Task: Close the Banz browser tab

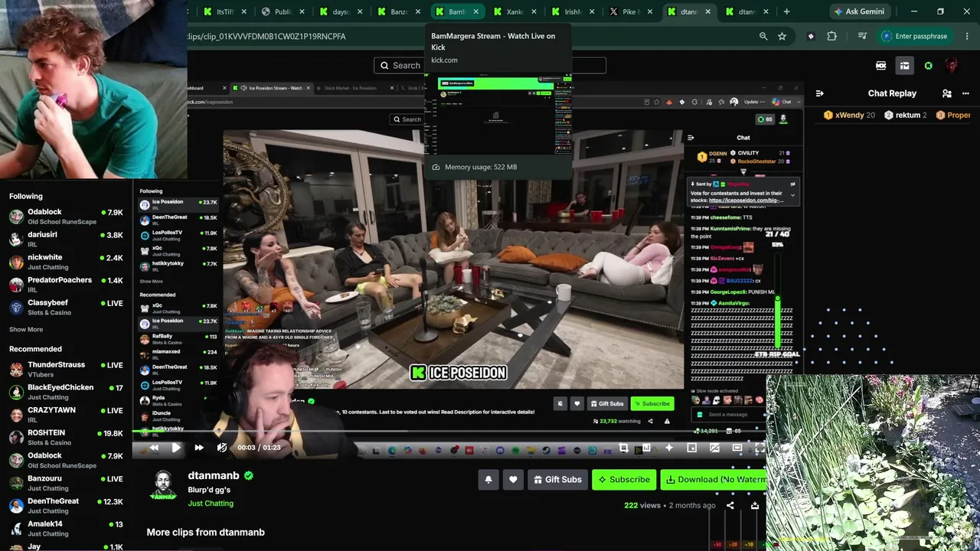Action: click(x=418, y=11)
